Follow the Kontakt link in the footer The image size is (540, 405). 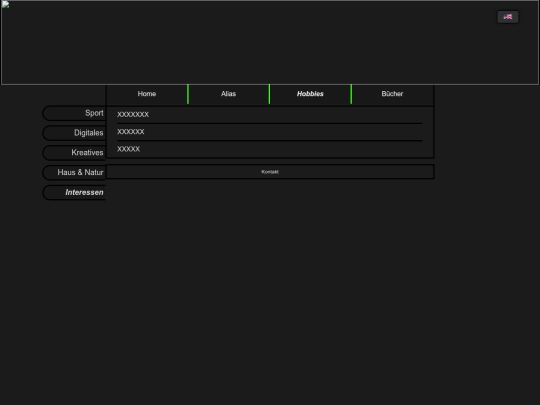270,172
